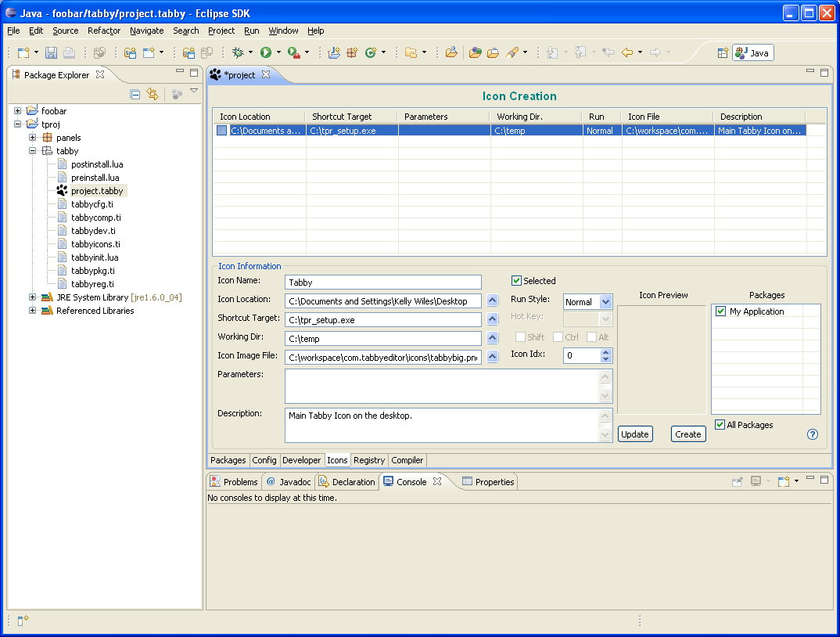Toggle the Ctrl hot key checkbox
Viewport: 840px width, 637px height.
(x=558, y=336)
